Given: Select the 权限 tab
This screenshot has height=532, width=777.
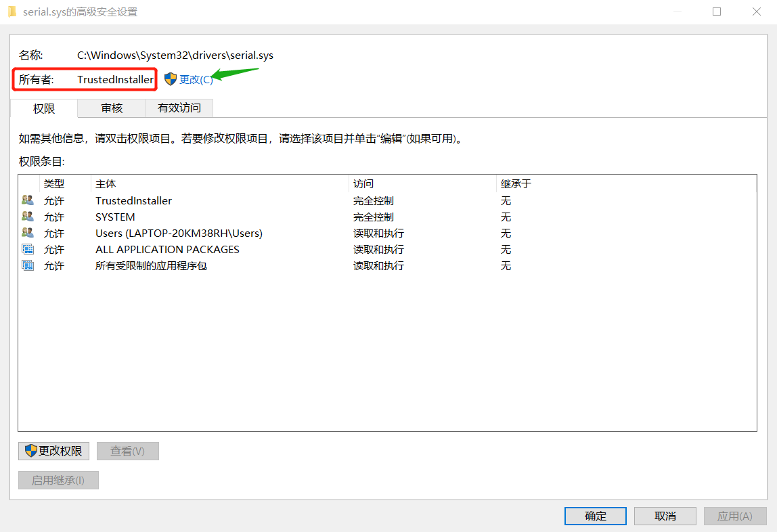Looking at the screenshot, I should click(43, 108).
